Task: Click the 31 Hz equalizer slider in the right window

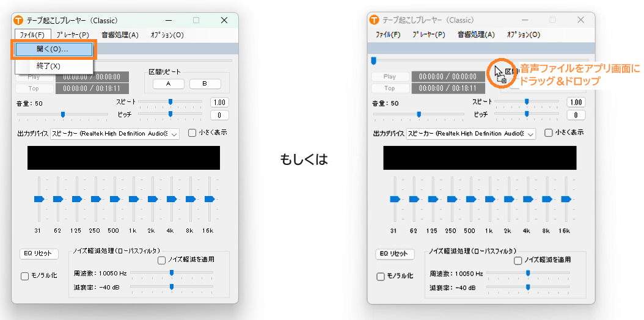Action: tap(395, 199)
